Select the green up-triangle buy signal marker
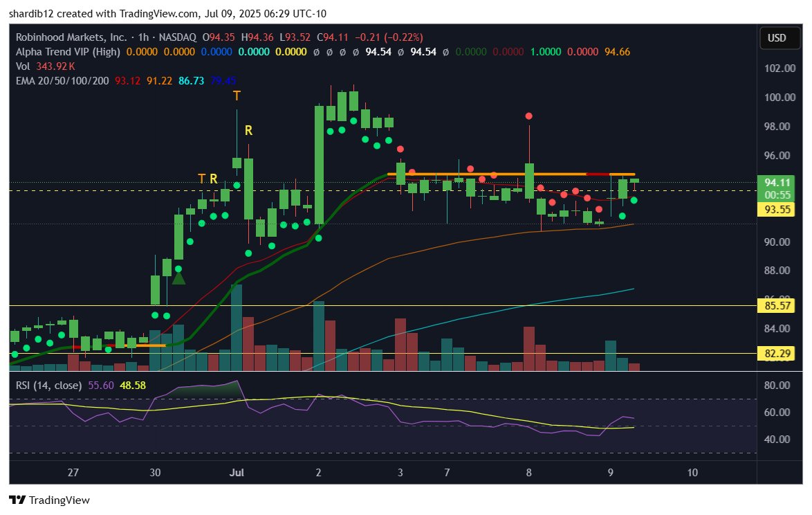 [x=178, y=279]
